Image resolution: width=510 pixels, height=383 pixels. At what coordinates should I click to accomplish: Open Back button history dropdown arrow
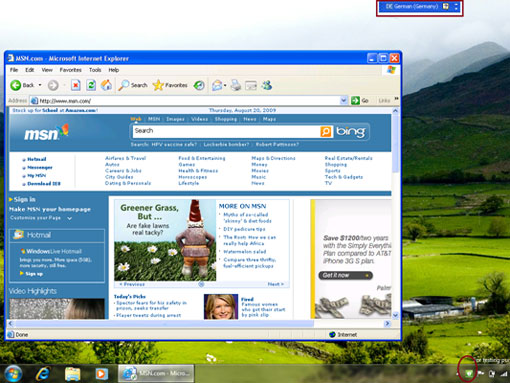[40, 85]
